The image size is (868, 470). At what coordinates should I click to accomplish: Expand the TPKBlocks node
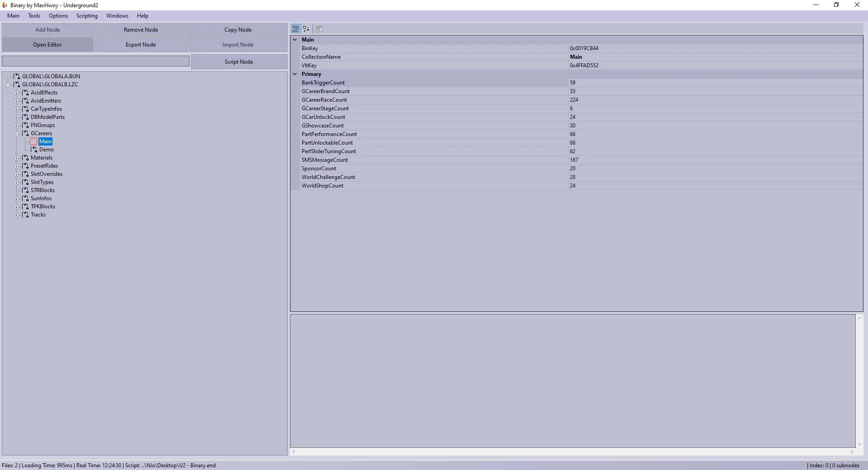click(16, 207)
